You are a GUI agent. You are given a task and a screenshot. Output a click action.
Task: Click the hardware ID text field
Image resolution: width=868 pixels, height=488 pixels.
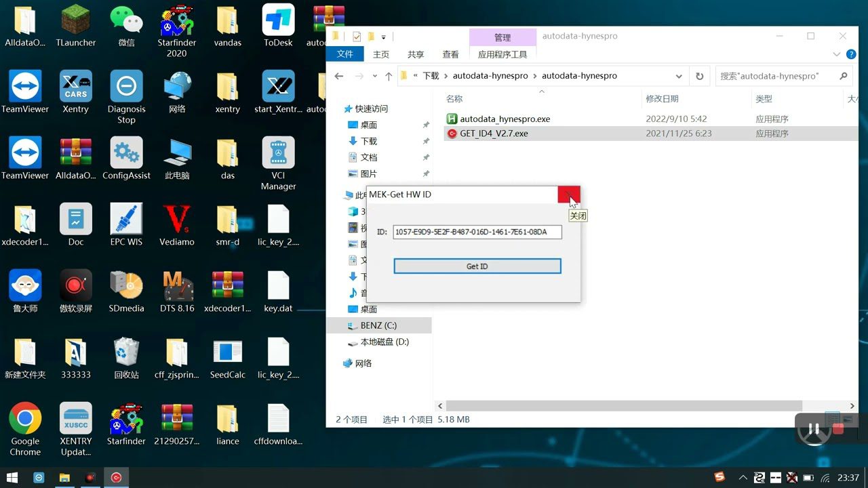tap(477, 232)
